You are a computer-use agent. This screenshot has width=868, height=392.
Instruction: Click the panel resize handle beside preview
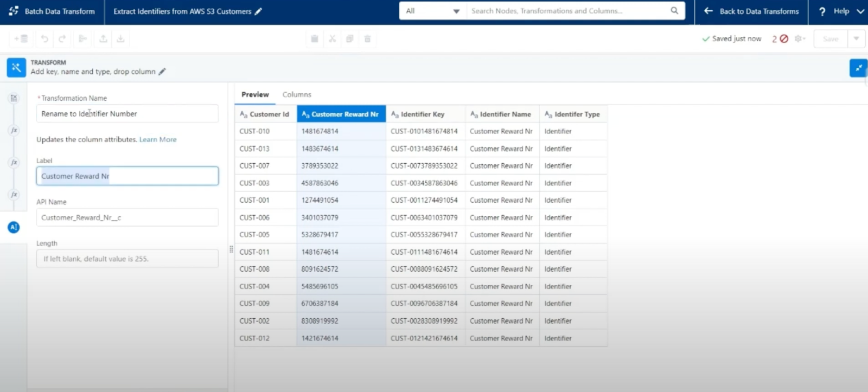pyautogui.click(x=231, y=249)
